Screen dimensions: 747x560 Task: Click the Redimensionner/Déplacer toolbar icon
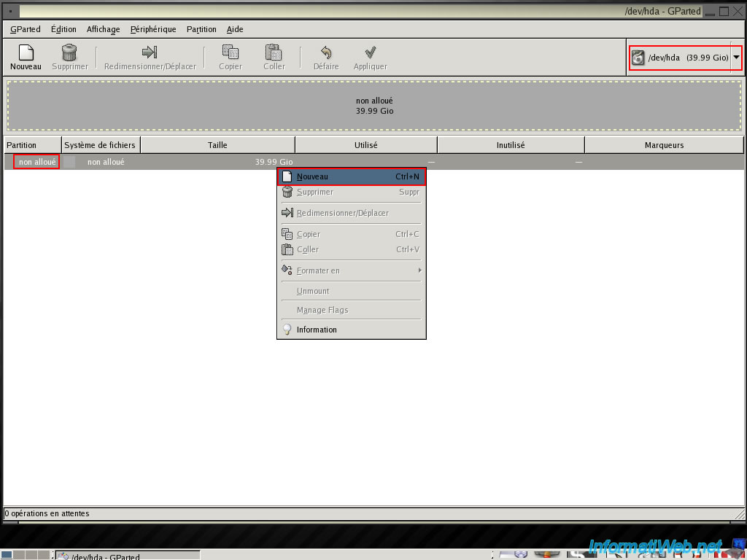tap(150, 52)
